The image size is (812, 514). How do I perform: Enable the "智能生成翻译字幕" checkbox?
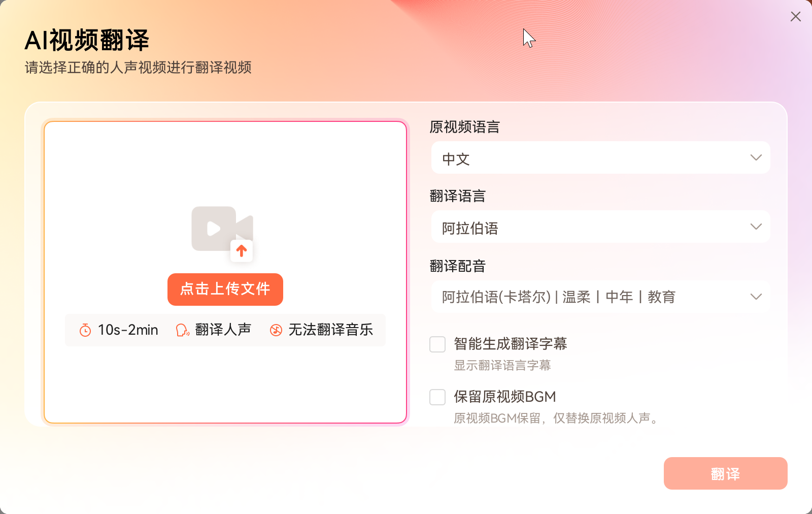pos(437,344)
